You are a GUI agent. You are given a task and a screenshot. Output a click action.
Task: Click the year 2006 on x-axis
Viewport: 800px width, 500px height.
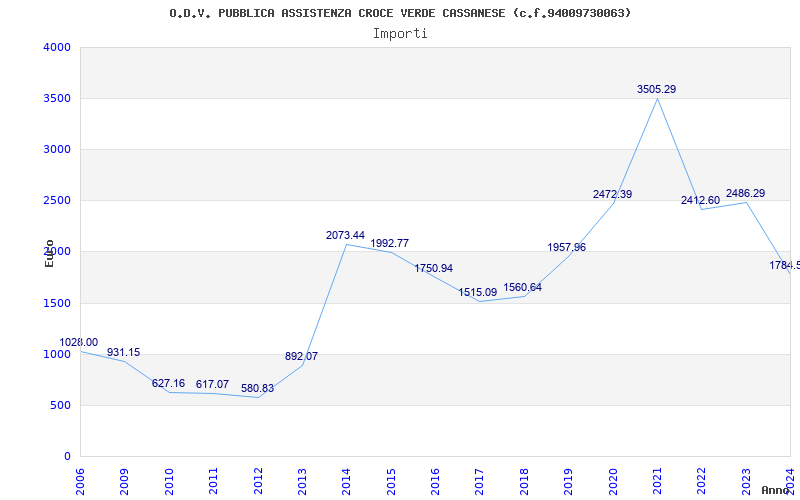pyautogui.click(x=80, y=481)
